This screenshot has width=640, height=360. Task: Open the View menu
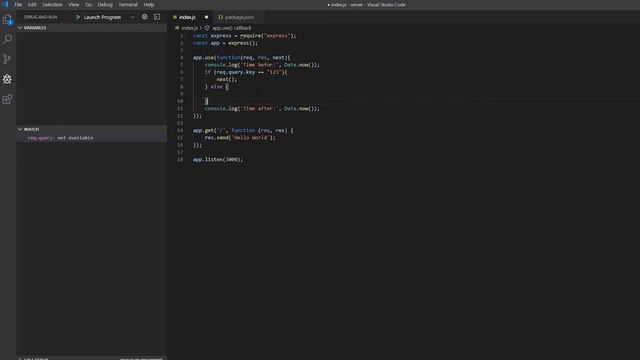tap(74, 4)
